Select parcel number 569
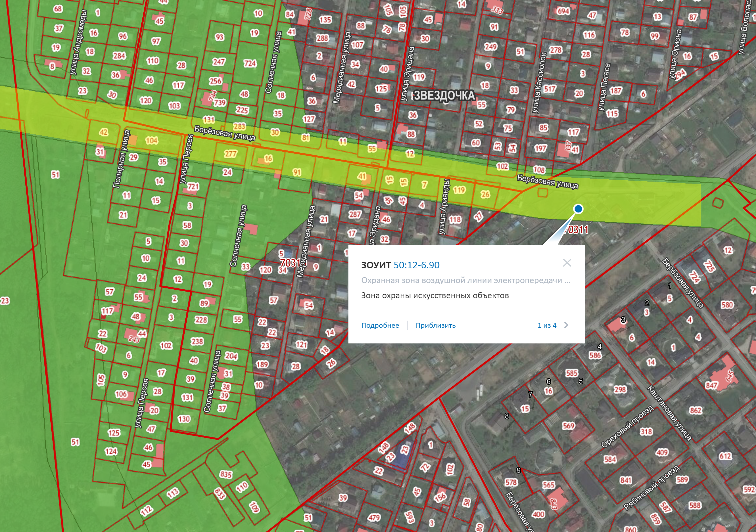The image size is (756, 532). click(x=569, y=426)
